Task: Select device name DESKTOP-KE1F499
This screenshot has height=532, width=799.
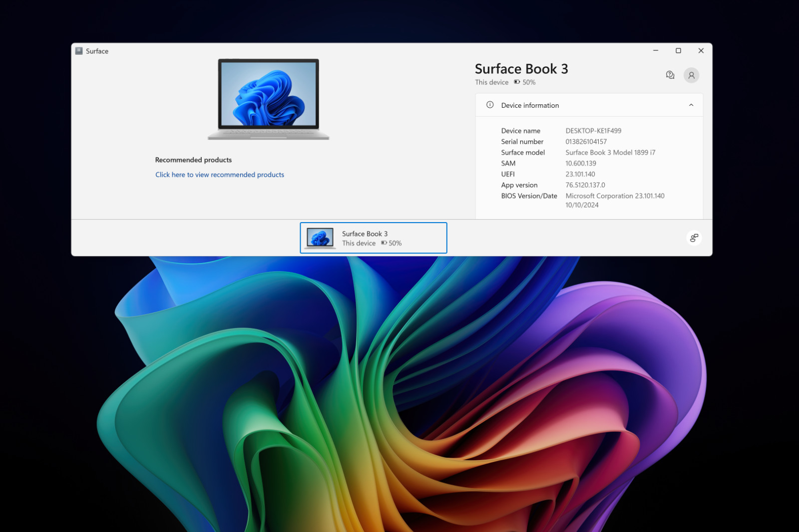Action: pyautogui.click(x=593, y=131)
